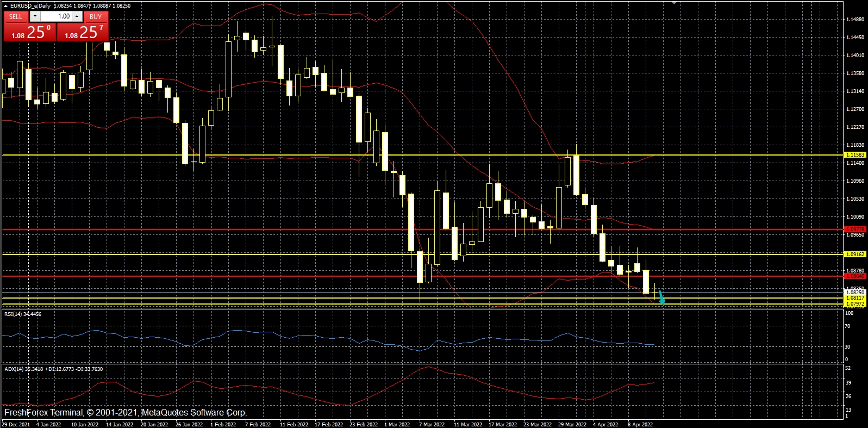Click the BUY button label
This screenshot has height=428, width=868.
tap(96, 16)
